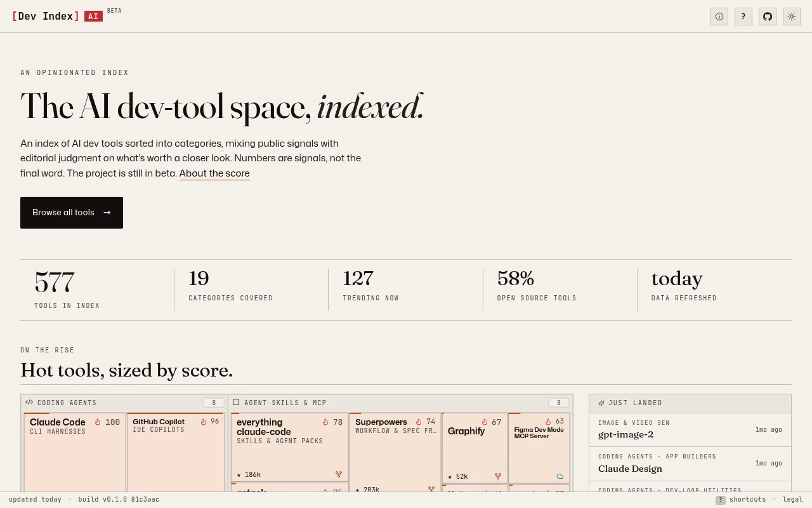The image size is (812, 508).
Task: Click the flame icon on Superpowers tile
Action: click(x=419, y=422)
